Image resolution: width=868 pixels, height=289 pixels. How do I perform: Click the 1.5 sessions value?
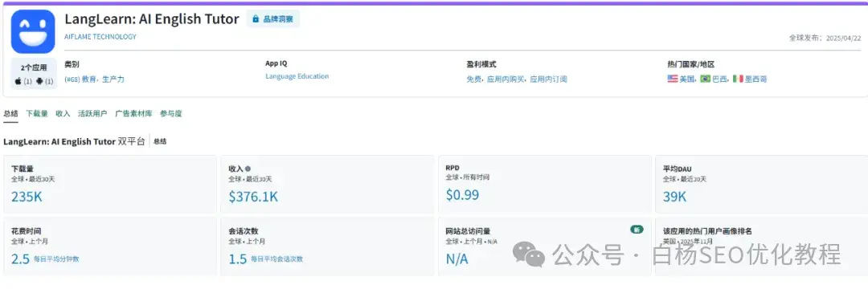[x=237, y=258]
